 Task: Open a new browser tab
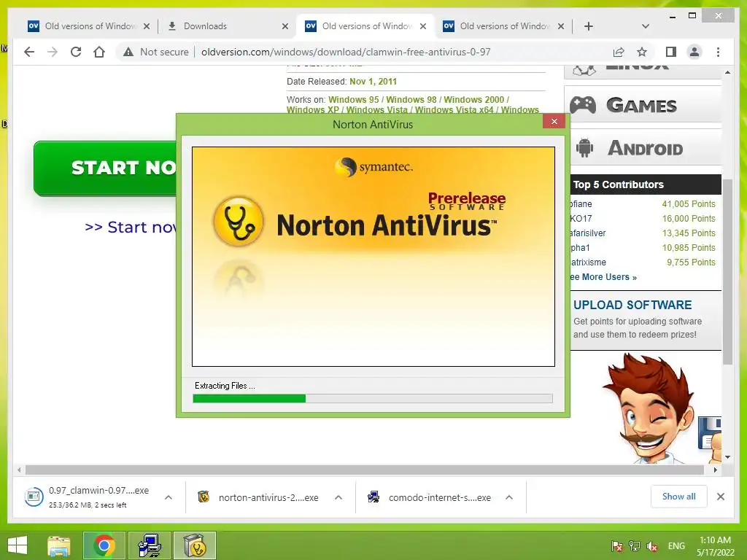click(589, 26)
